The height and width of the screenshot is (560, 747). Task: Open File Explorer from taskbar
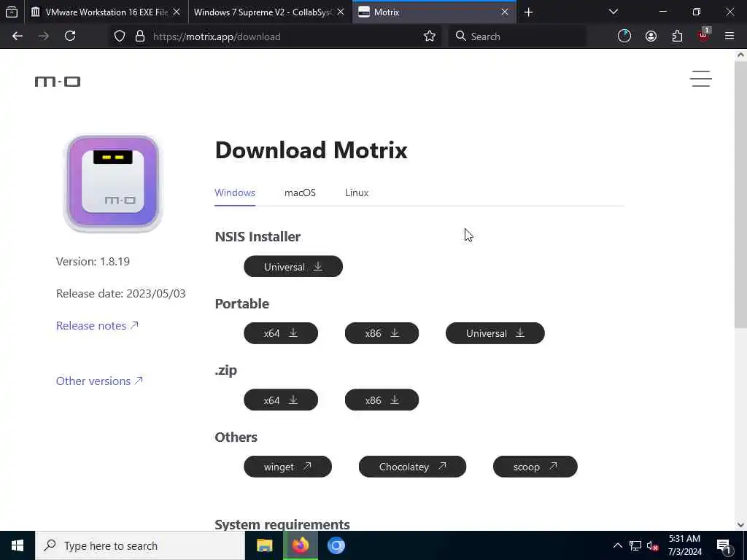click(264, 545)
